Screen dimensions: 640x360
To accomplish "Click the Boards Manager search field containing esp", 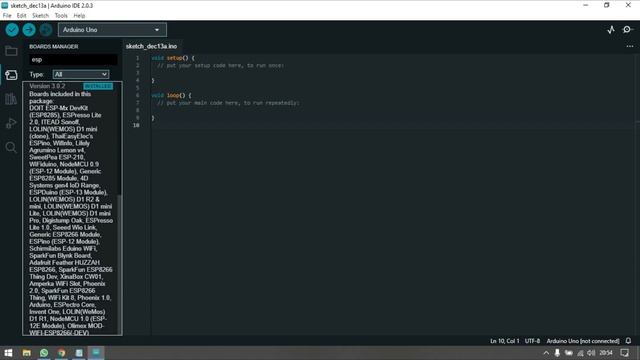I will tap(73, 60).
